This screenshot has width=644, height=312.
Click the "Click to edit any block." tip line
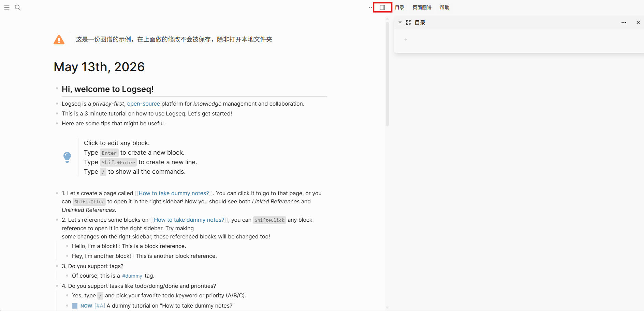coord(117,143)
